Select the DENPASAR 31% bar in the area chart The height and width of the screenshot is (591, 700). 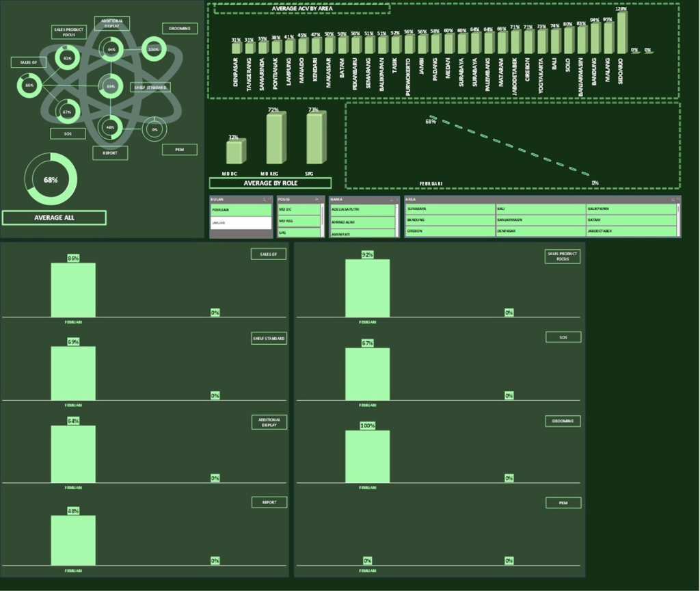pos(237,49)
